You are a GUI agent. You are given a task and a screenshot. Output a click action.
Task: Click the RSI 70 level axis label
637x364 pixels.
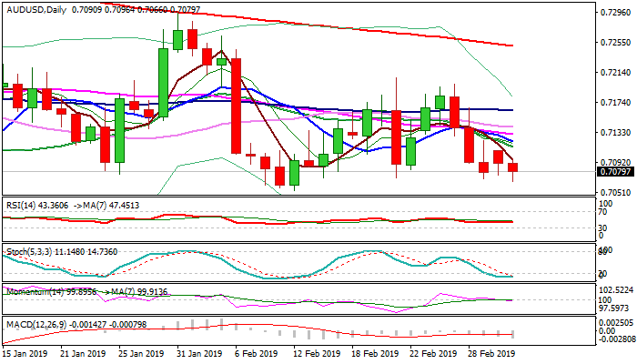[602, 212]
